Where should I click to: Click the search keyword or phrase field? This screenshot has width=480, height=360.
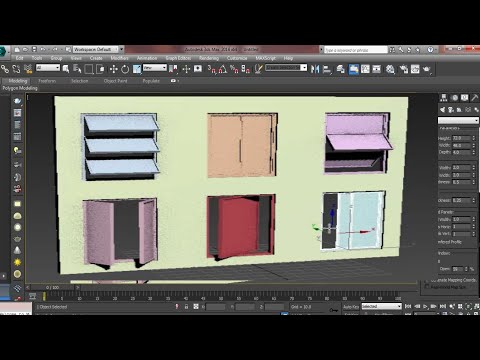click(x=356, y=50)
